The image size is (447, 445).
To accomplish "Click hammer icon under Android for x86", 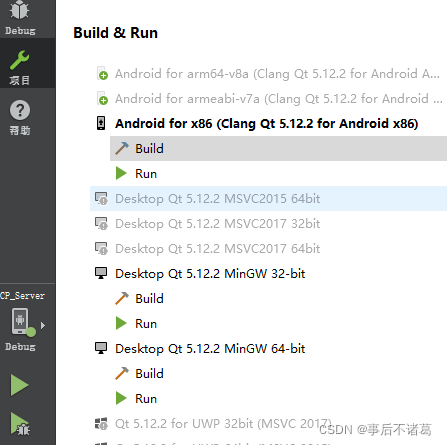I will 122,149.
